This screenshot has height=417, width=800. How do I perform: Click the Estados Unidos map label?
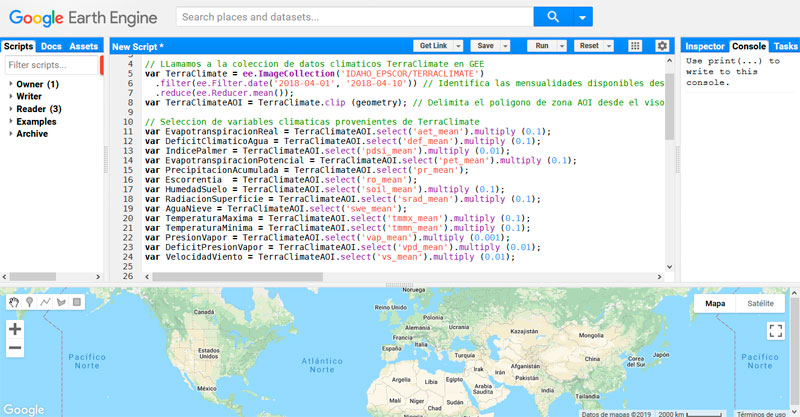pyautogui.click(x=209, y=353)
